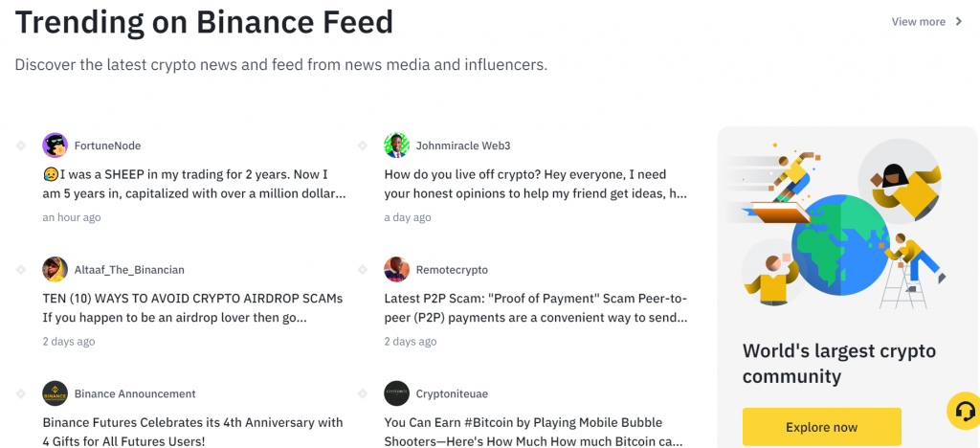980x448 pixels.
Task: Click the View more link
Action: tap(918, 22)
